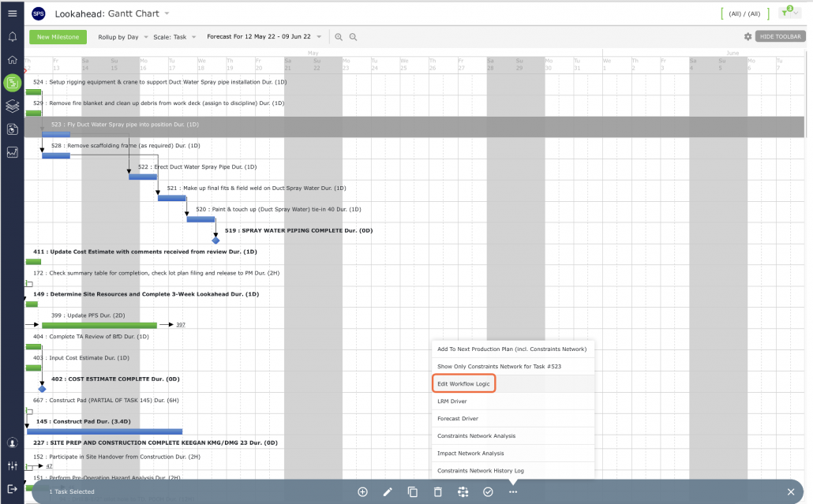Choose Show Only Constraints Network for Task #523
The image size is (813, 504).
point(512,366)
